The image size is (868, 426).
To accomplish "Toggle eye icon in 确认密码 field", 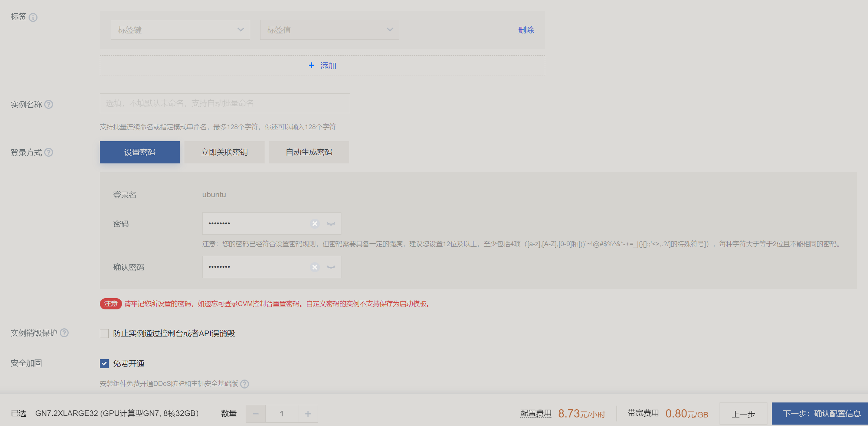I will point(331,267).
